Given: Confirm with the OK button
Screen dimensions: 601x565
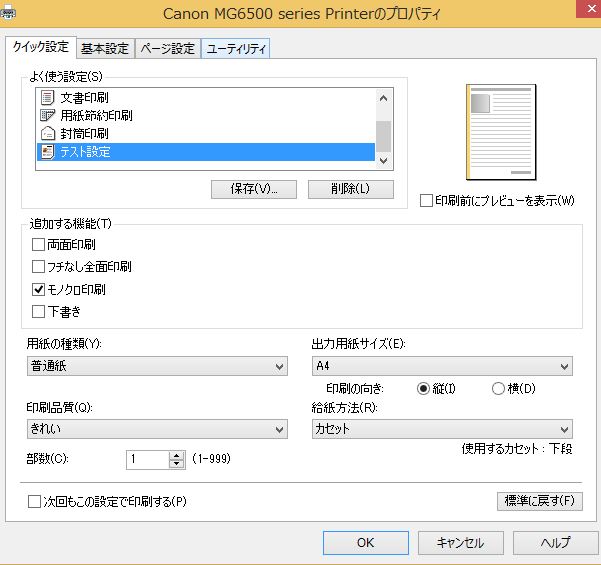Looking at the screenshot, I should pos(366,543).
